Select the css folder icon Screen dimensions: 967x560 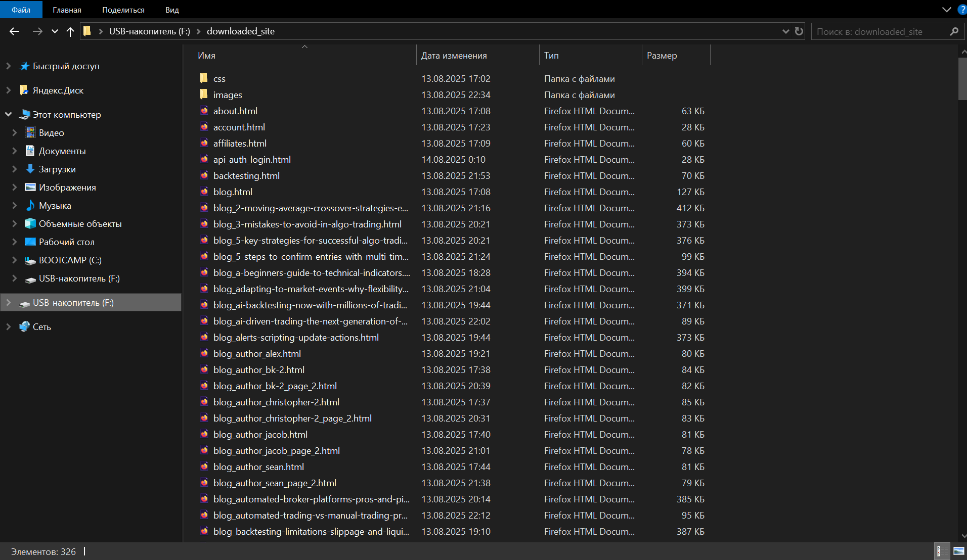coord(204,78)
